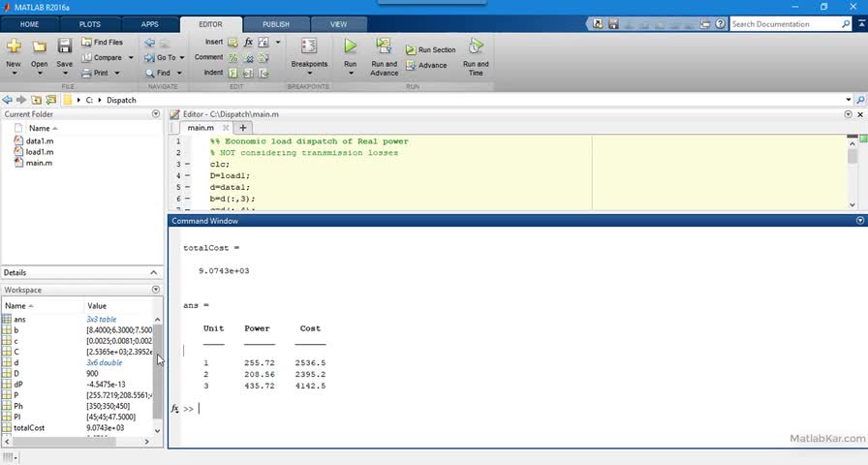Screen dimensions: 868x465
Task: Switch to the PUBLISH tab
Action: (x=276, y=24)
